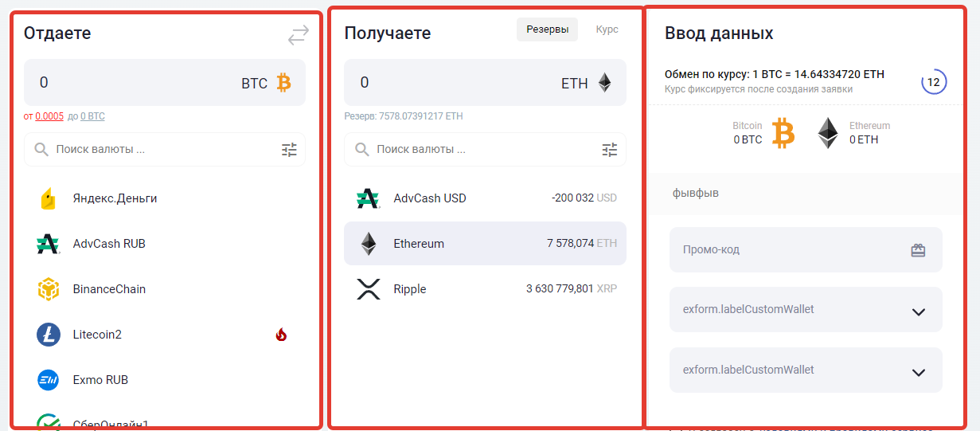The image size is (980, 431).
Task: Swap currencies with the exchange arrows icon
Action: click(x=299, y=35)
